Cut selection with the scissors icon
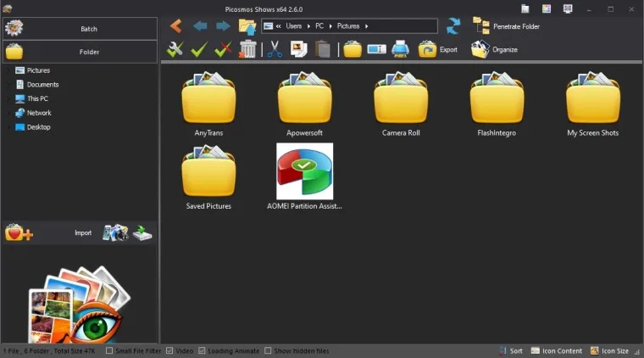Image resolution: width=644 pixels, height=358 pixels. tap(275, 49)
